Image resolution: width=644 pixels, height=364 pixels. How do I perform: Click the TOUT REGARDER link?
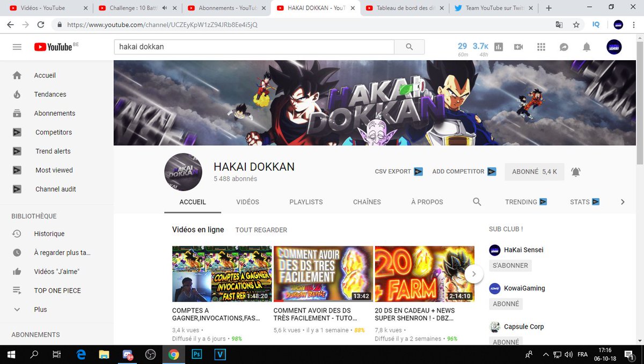pos(261,230)
